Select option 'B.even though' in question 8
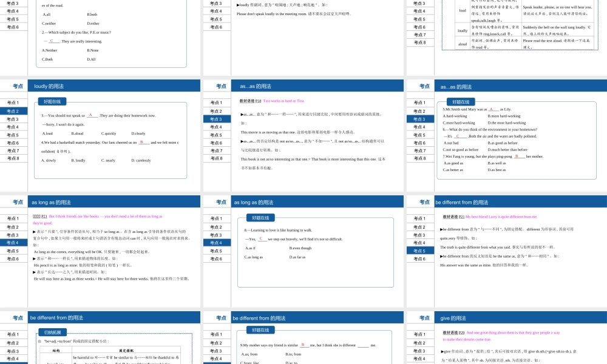This screenshot has height=364, width=607. (300, 248)
